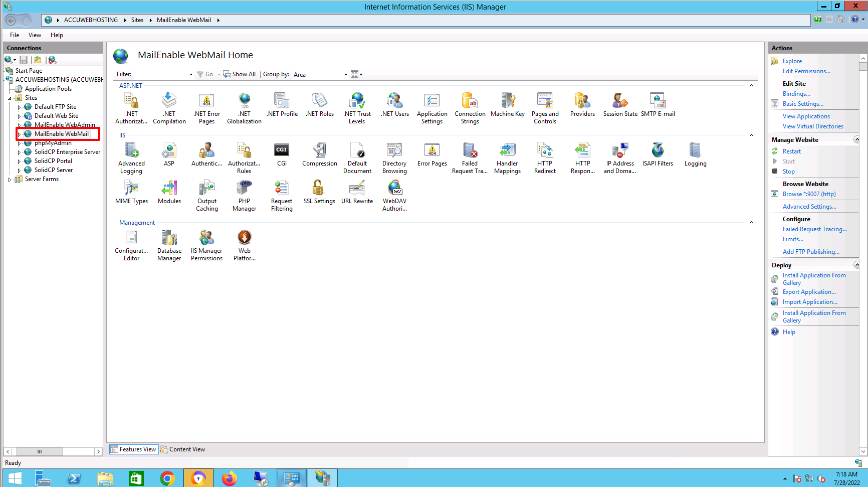Open HTTP Redirect feature
Viewport: 868px width, 487px height.
click(x=545, y=158)
